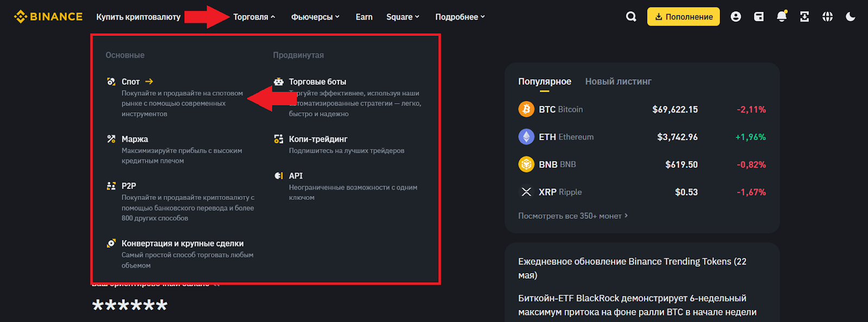Click the Ethereum coin icon
868x322 pixels.
click(x=526, y=137)
